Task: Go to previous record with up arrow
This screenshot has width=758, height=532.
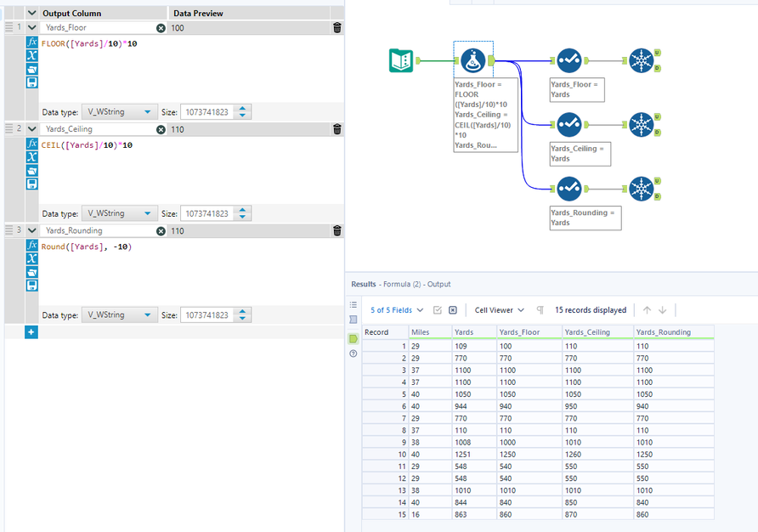Action: [x=648, y=310]
